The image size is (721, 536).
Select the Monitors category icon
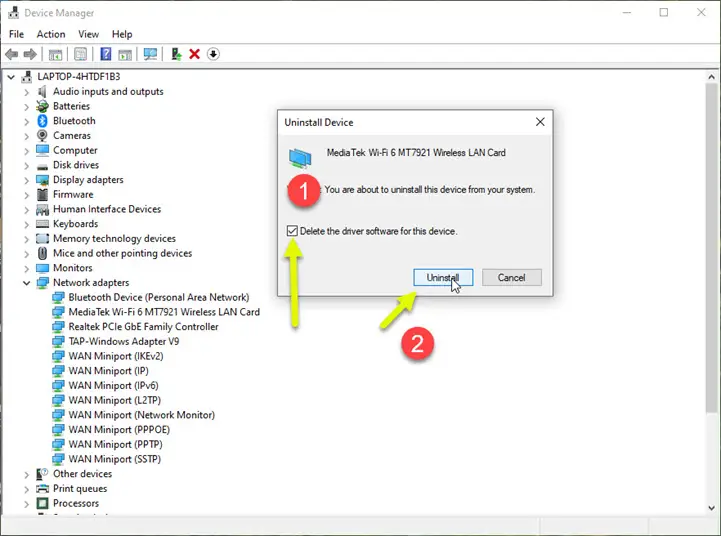[42, 268]
